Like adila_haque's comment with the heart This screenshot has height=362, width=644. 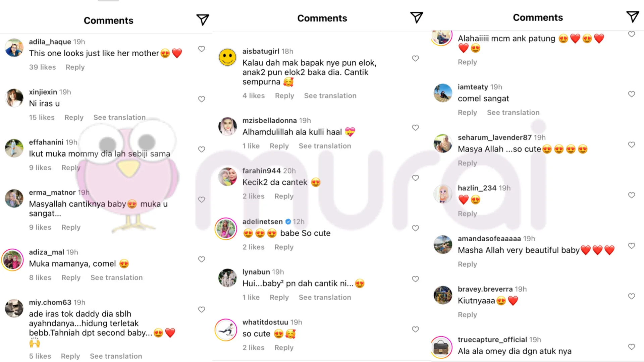202,49
